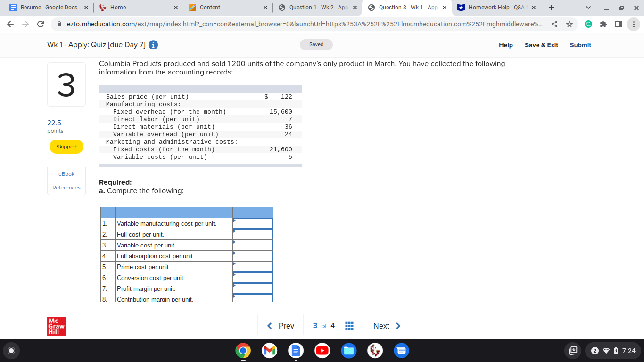Open the Grammarly extension icon
Image resolution: width=644 pixels, height=362 pixels.
pos(588,24)
